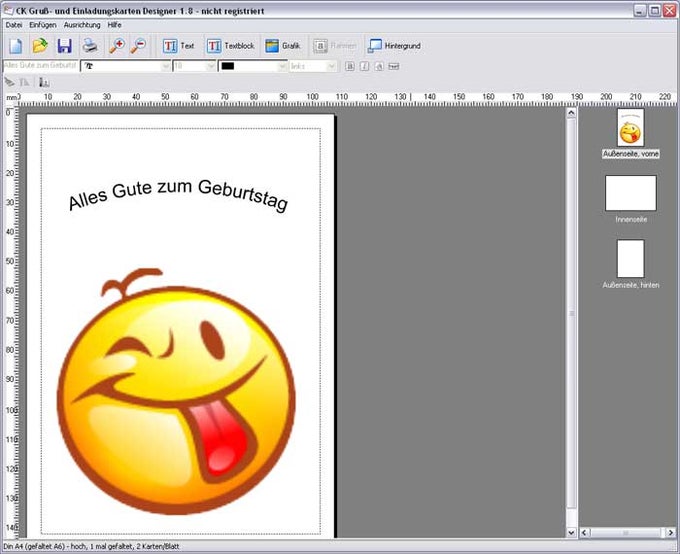Expand the font name dropdown

[x=165, y=66]
